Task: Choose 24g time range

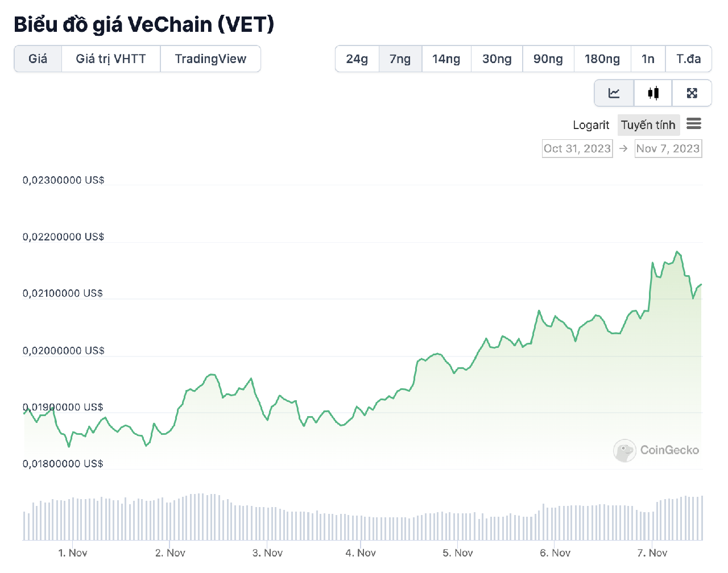Action: tap(357, 59)
